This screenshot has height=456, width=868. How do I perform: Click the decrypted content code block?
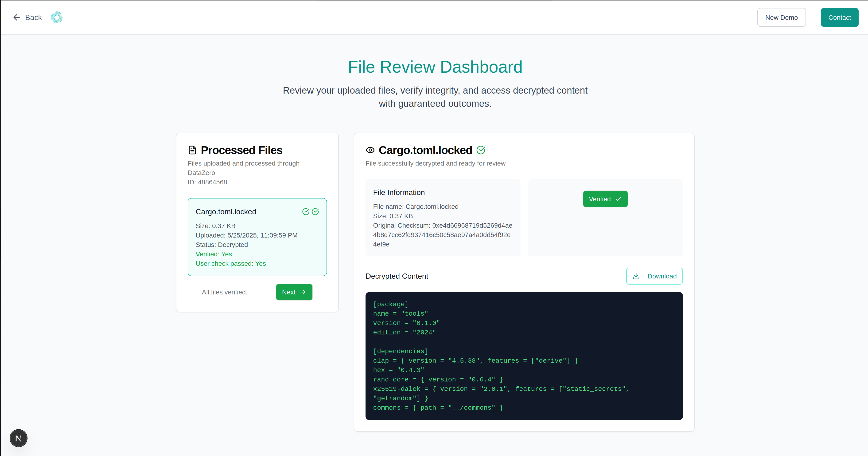[524, 356]
